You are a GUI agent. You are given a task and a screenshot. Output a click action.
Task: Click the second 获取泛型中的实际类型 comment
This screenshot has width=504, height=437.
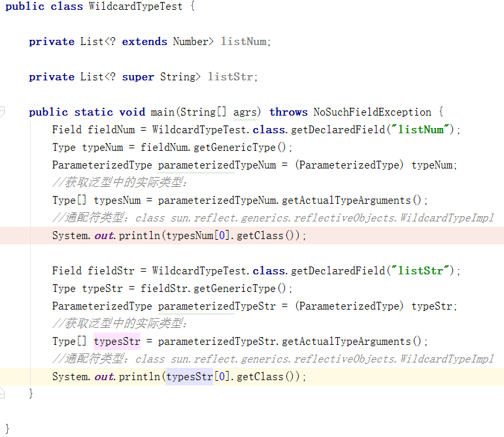(x=120, y=323)
